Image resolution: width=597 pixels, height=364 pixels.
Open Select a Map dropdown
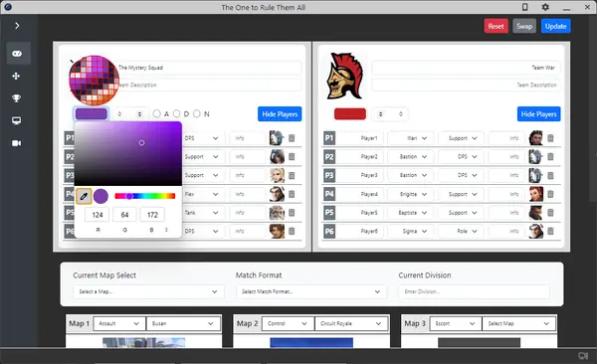tap(148, 291)
